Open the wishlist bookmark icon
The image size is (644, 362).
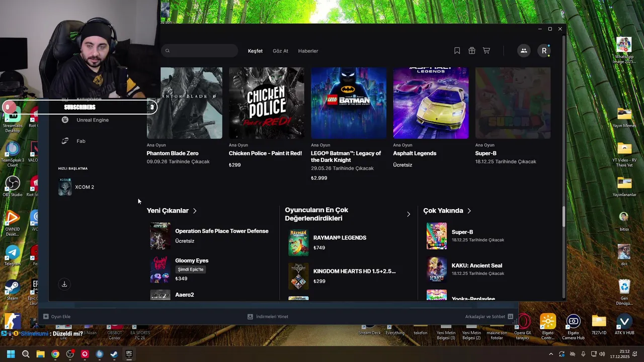click(x=457, y=51)
